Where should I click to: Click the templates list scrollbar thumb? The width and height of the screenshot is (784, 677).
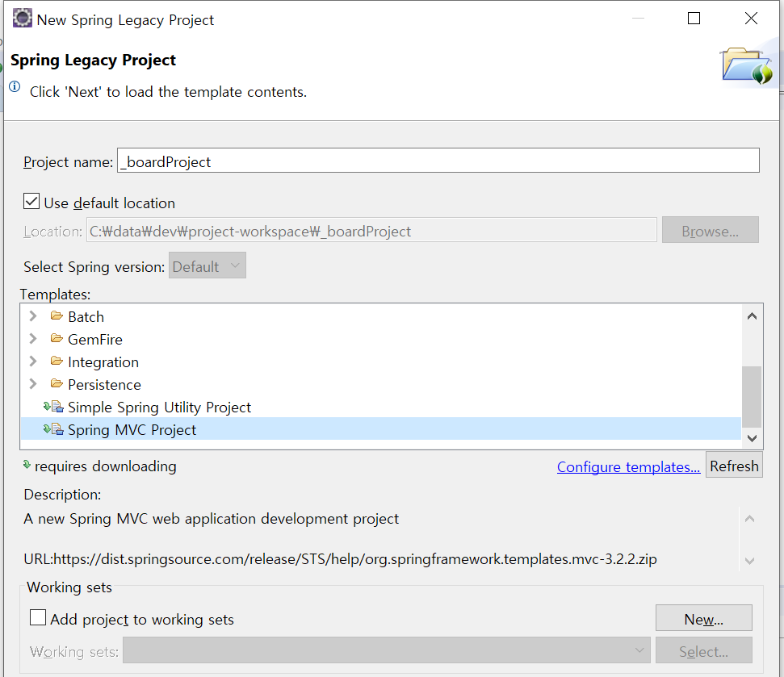752,397
